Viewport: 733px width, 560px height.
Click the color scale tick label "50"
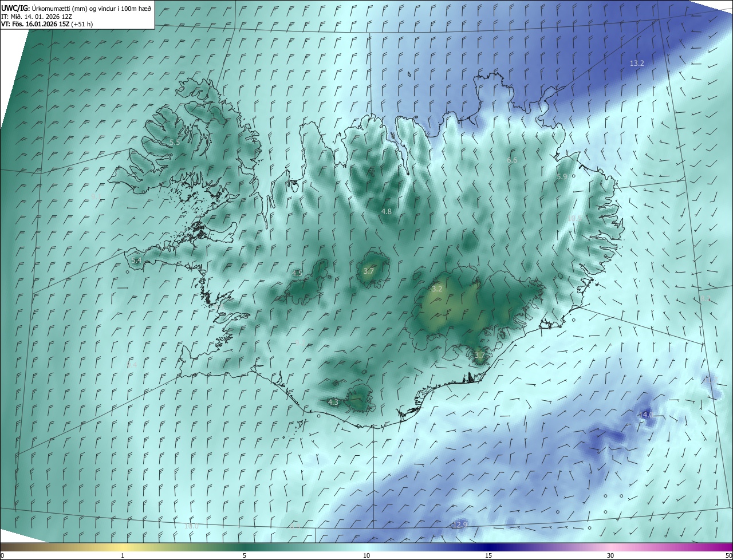coord(728,555)
